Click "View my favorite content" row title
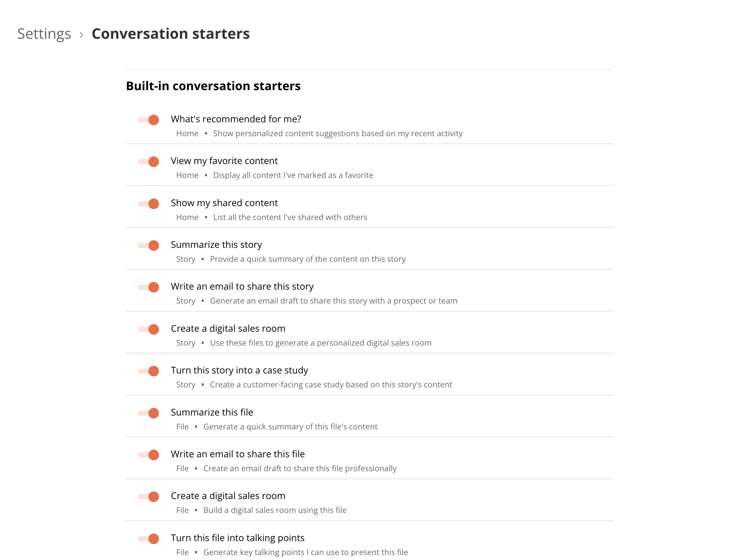 point(224,161)
